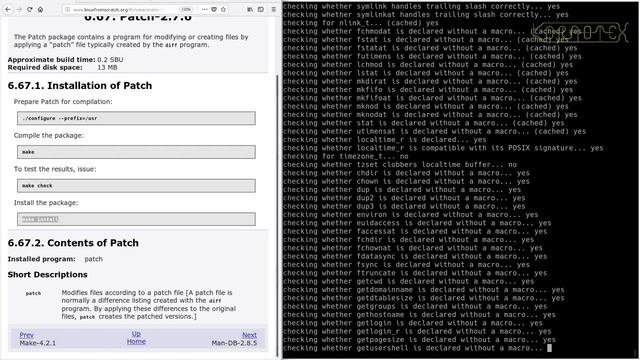Viewport: 640px width, 360px height.
Task: Click the highlighted make install command box
Action: pyautogui.click(x=136, y=219)
